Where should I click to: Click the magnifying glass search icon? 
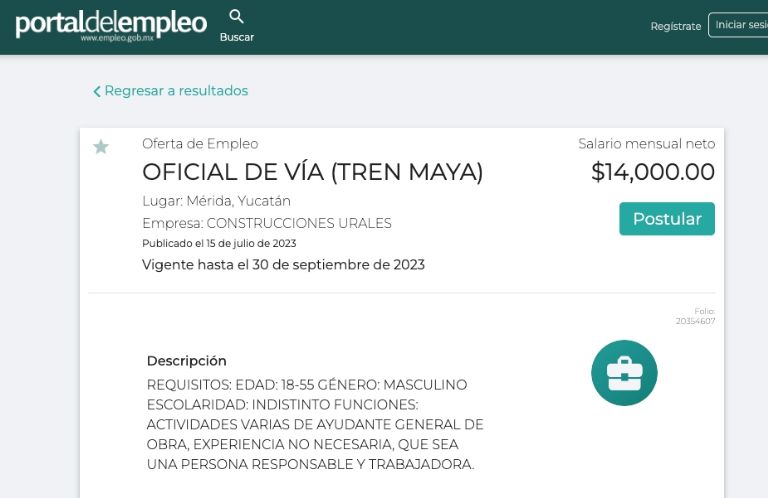(237, 16)
